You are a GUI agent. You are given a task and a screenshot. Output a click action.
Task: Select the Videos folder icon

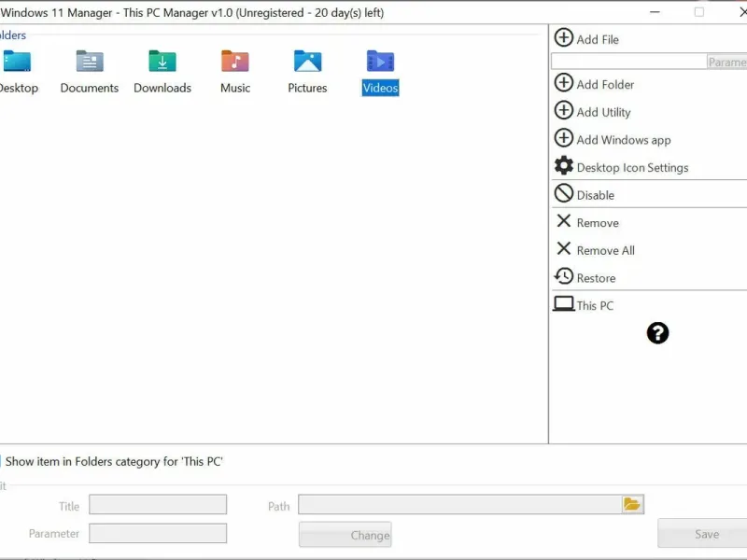tap(380, 62)
